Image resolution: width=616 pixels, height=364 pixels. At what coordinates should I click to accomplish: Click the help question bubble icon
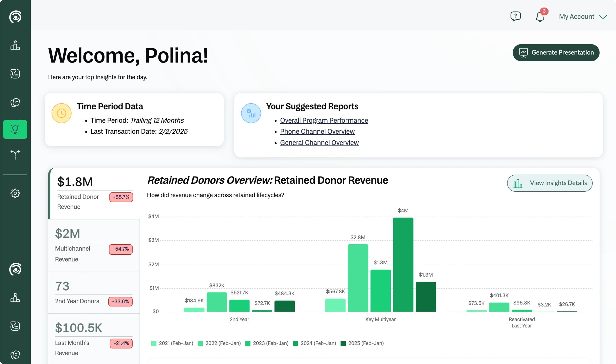point(515,16)
